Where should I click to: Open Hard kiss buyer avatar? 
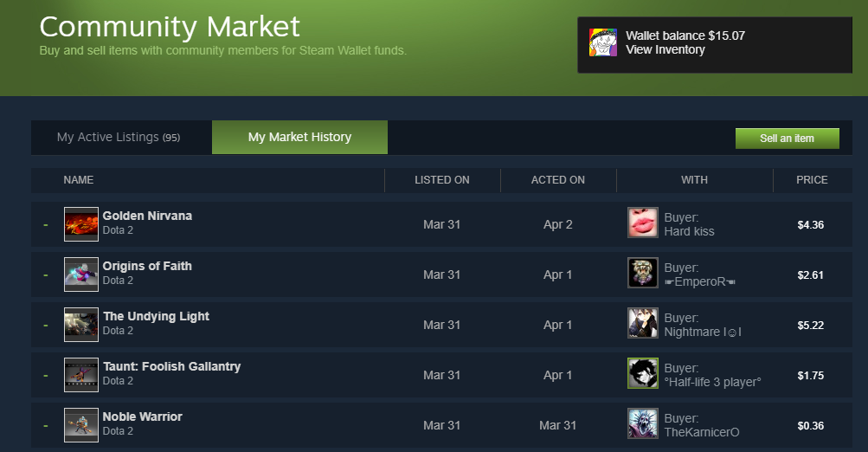(643, 223)
